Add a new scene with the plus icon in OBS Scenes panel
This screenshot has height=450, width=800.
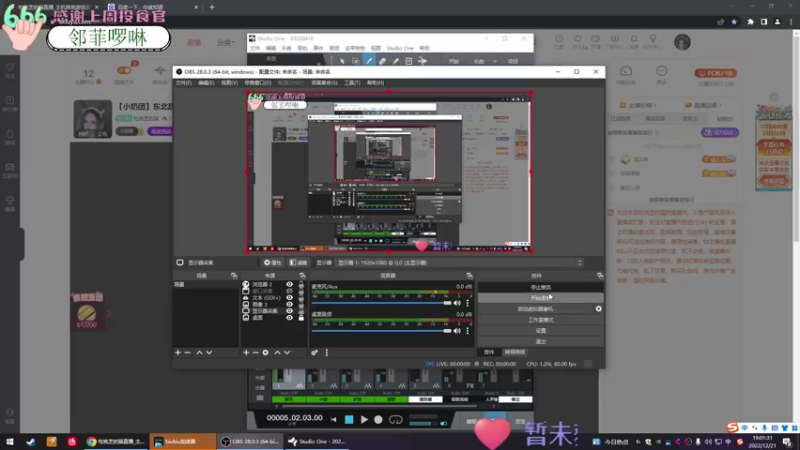point(178,353)
